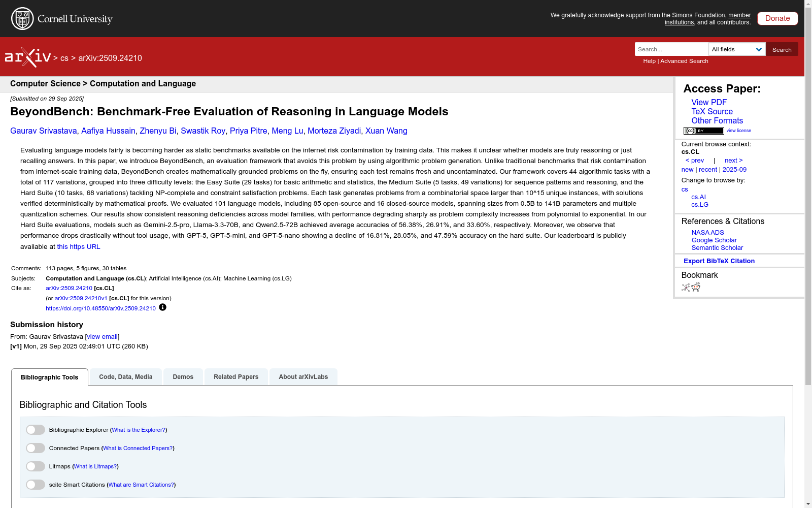Click the Search button
The width and height of the screenshot is (812, 508).
pyautogui.click(x=782, y=49)
